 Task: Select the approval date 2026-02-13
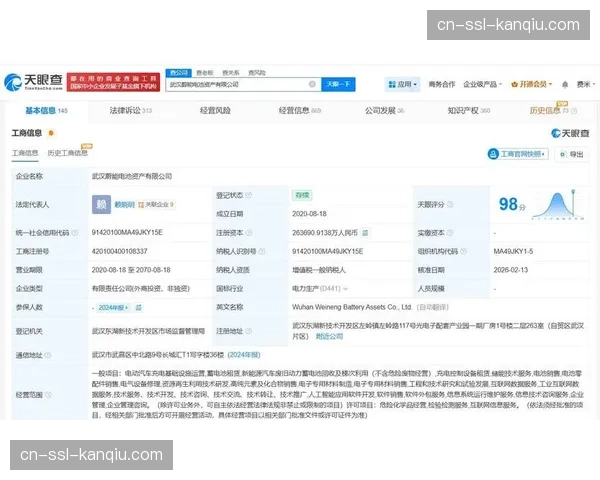click(510, 270)
